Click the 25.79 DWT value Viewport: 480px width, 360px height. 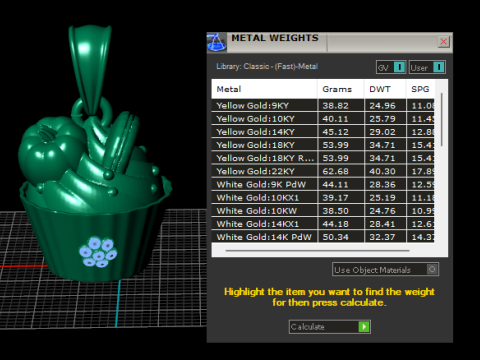pos(382,119)
